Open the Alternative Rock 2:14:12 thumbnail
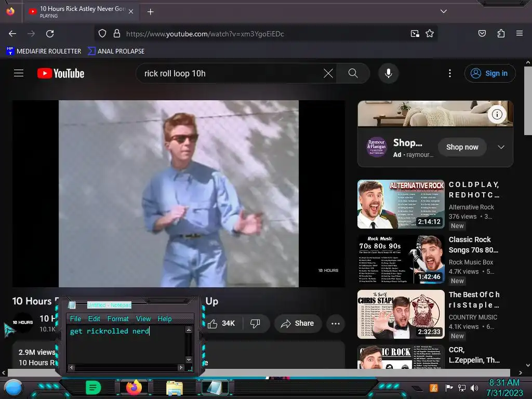The image size is (532, 399). (x=401, y=204)
